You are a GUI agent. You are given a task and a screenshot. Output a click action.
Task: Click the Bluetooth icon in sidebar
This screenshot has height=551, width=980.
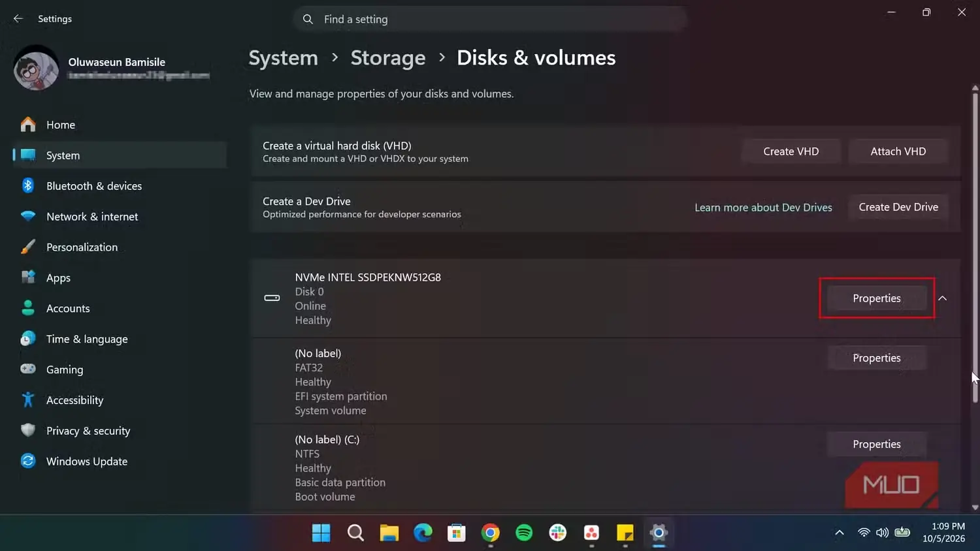28,186
